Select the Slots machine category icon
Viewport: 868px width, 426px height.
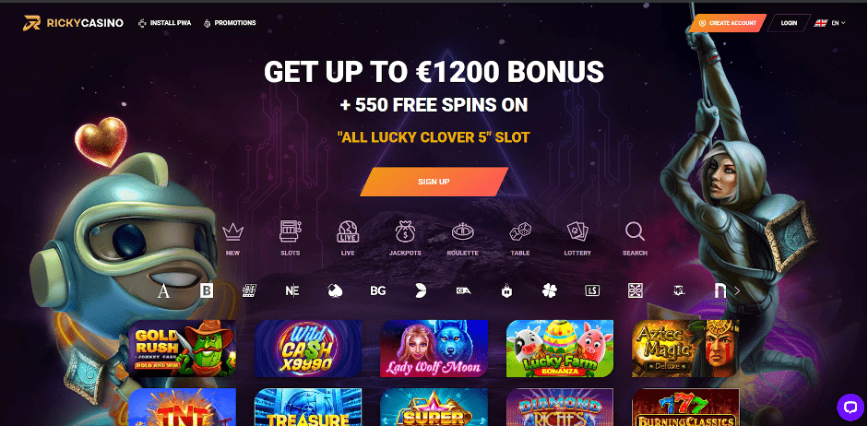[290, 231]
